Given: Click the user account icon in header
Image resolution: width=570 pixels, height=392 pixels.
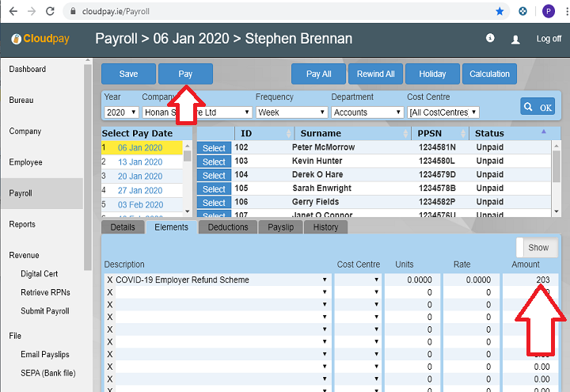Looking at the screenshot, I should click(x=516, y=39).
